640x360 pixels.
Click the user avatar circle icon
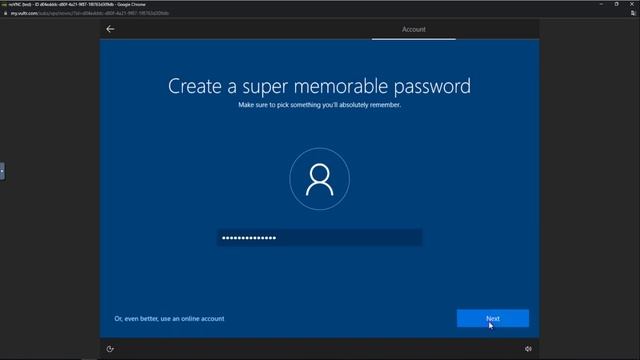point(320,179)
